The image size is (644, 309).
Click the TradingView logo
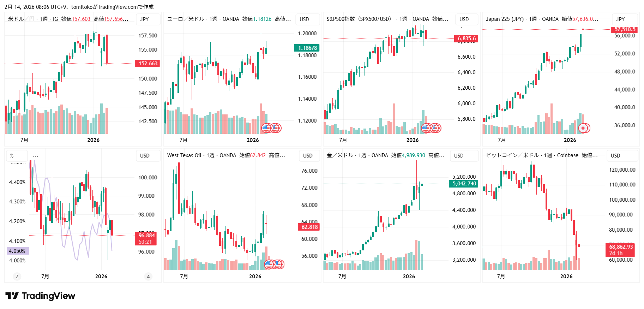[41, 296]
